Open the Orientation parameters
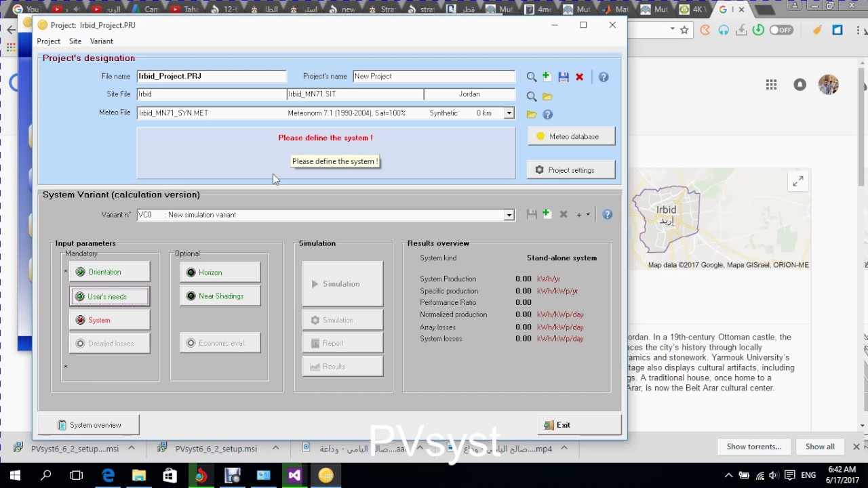The width and height of the screenshot is (868, 488). (109, 272)
